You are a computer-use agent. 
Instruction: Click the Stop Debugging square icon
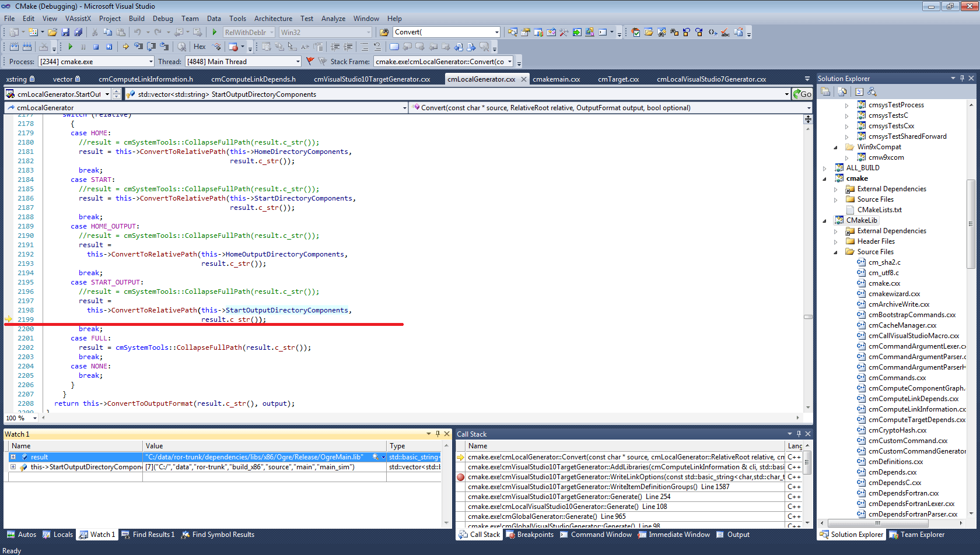tap(96, 47)
